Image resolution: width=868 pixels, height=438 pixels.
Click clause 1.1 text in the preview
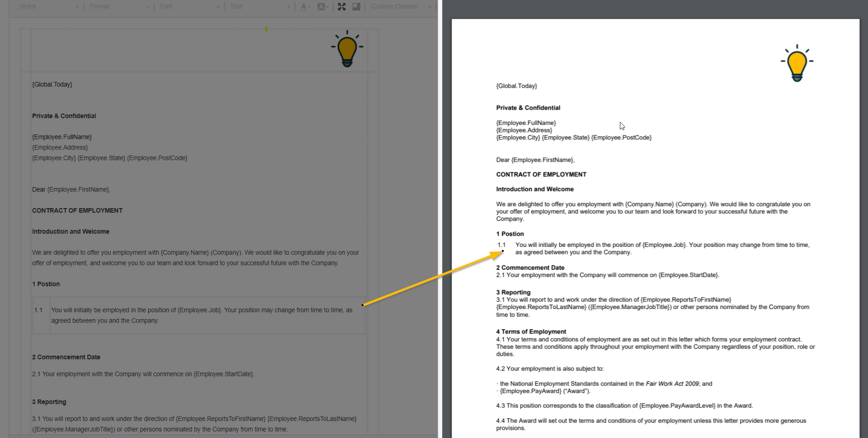[x=662, y=249]
